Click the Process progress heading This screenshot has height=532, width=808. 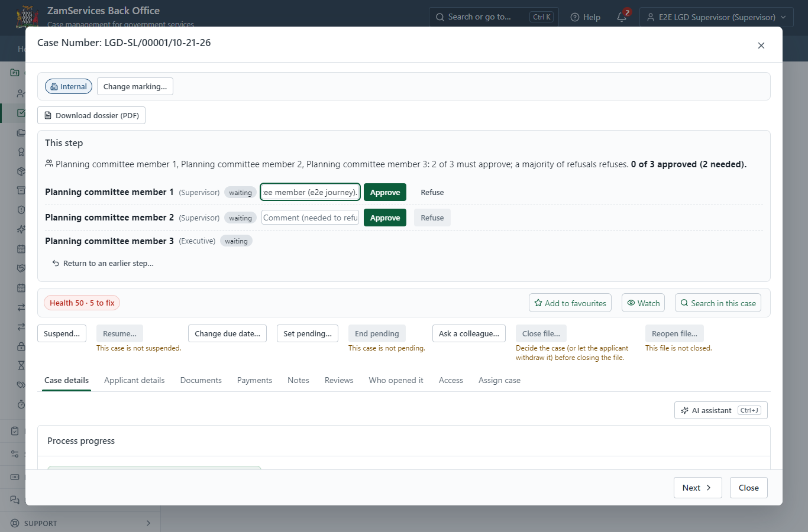point(81,441)
